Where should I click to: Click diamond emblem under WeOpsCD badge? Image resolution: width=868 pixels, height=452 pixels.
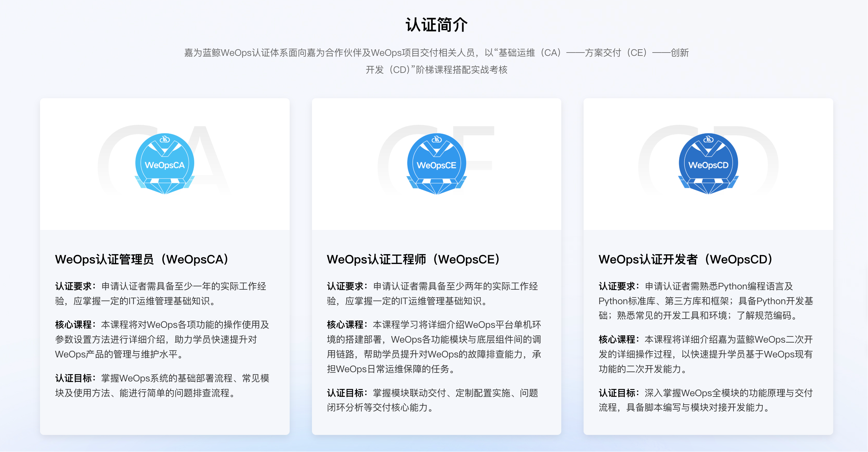pyautogui.click(x=708, y=186)
